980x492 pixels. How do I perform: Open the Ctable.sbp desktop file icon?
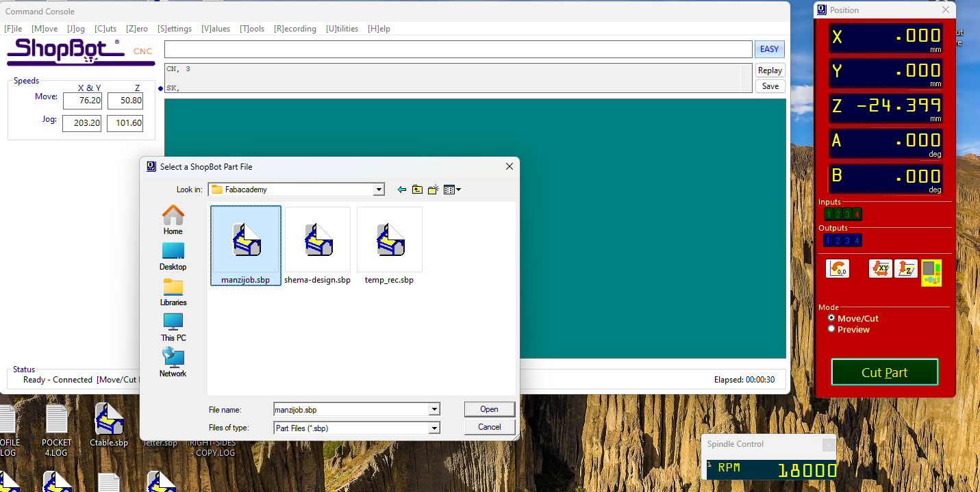click(109, 424)
